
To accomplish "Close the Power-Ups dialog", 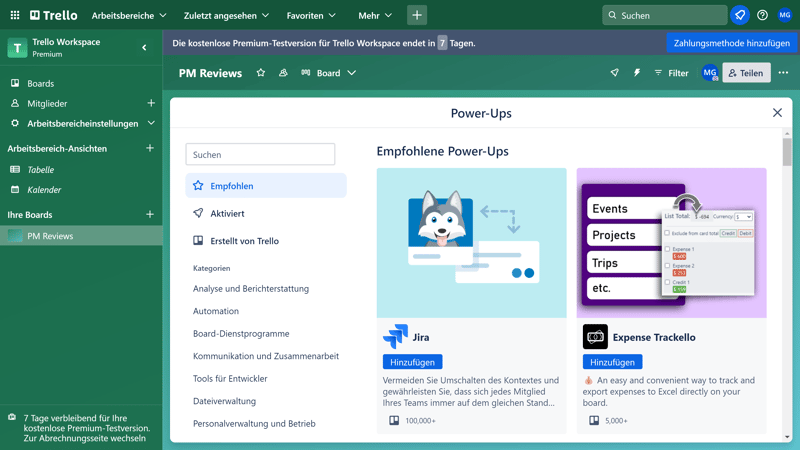I will tap(777, 113).
